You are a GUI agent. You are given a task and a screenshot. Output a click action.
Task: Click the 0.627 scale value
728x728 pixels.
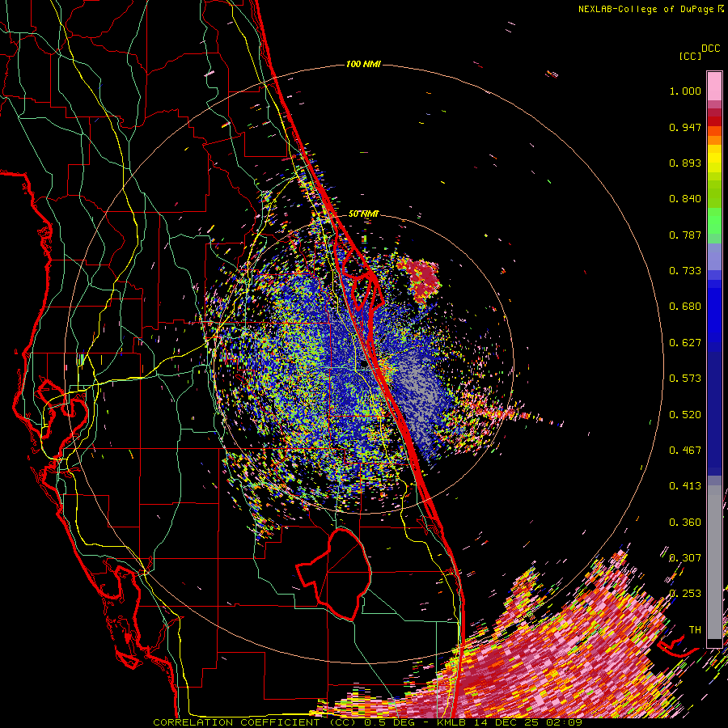point(685,343)
